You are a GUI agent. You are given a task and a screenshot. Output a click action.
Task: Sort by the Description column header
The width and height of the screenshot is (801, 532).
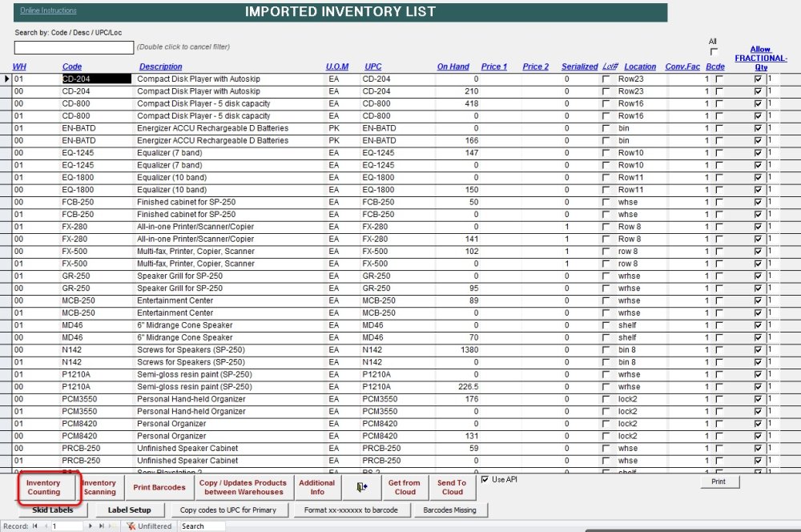pyautogui.click(x=160, y=66)
